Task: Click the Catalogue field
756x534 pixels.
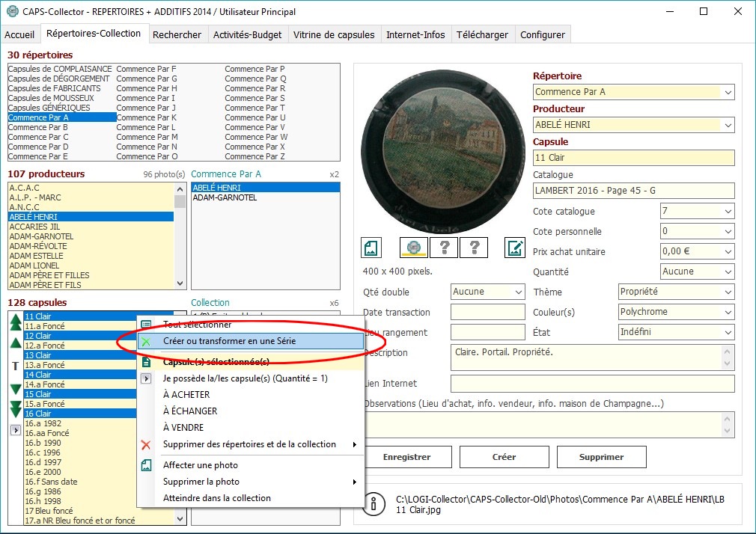Action: (x=633, y=191)
